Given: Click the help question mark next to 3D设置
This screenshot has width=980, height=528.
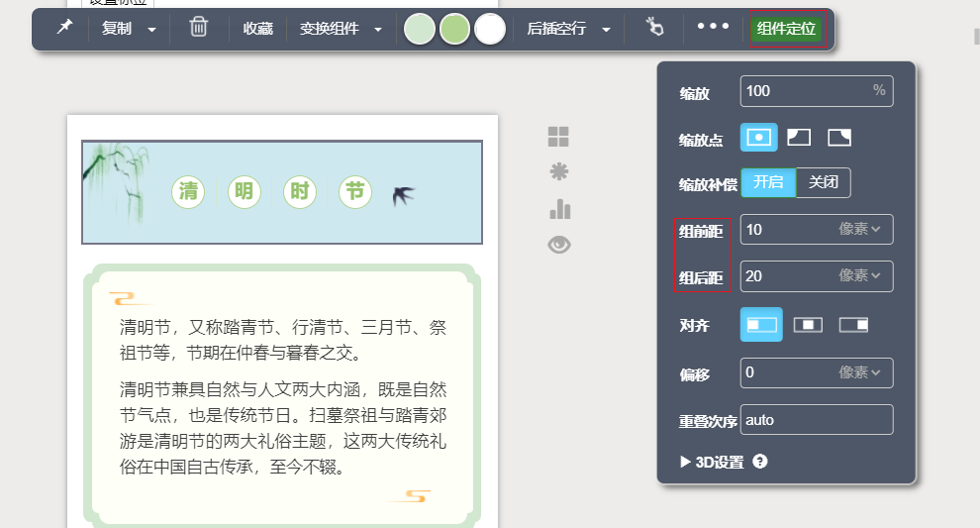Looking at the screenshot, I should pyautogui.click(x=760, y=462).
